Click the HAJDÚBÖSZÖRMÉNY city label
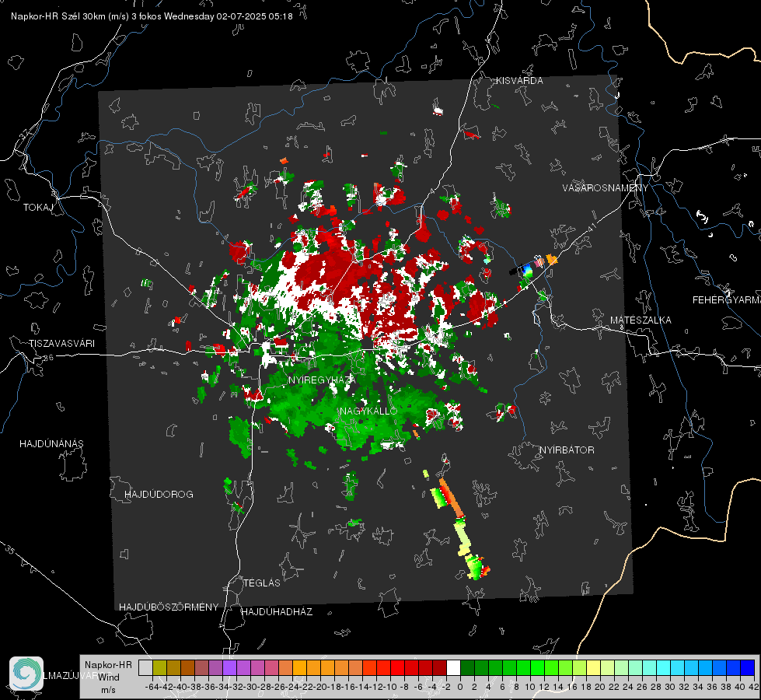 pos(169,607)
